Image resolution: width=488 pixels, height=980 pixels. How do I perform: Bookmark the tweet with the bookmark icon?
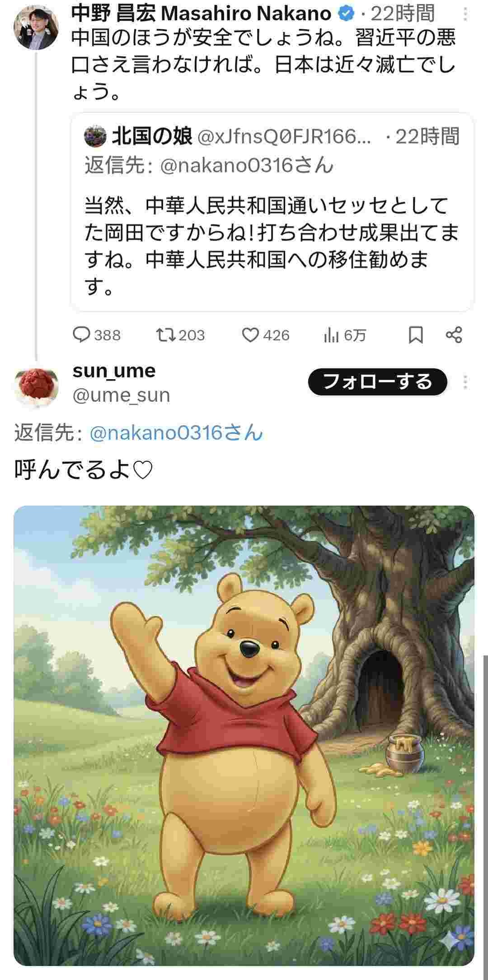416,335
